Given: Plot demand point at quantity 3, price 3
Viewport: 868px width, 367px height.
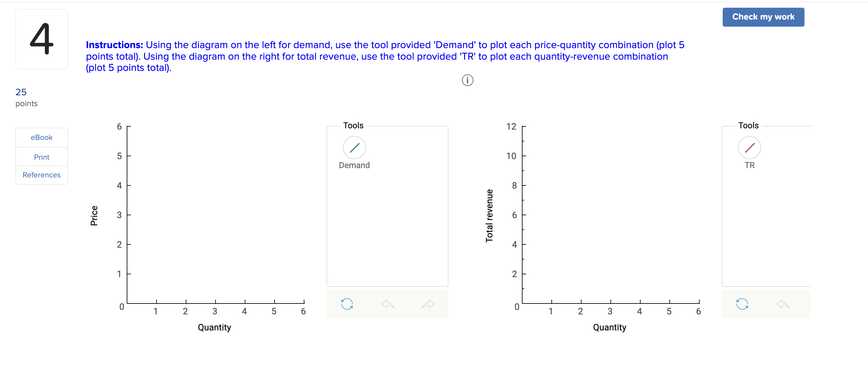Looking at the screenshot, I should [215, 215].
